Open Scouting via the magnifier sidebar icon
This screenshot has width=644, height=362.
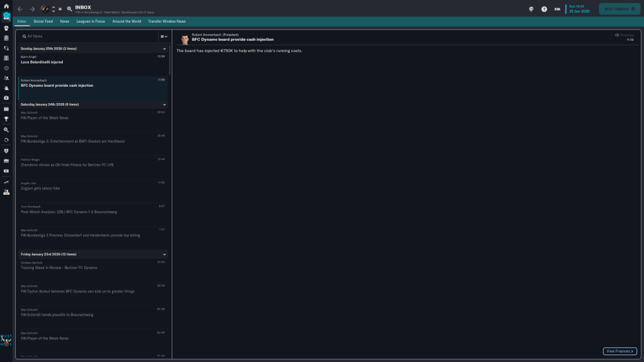click(6, 129)
